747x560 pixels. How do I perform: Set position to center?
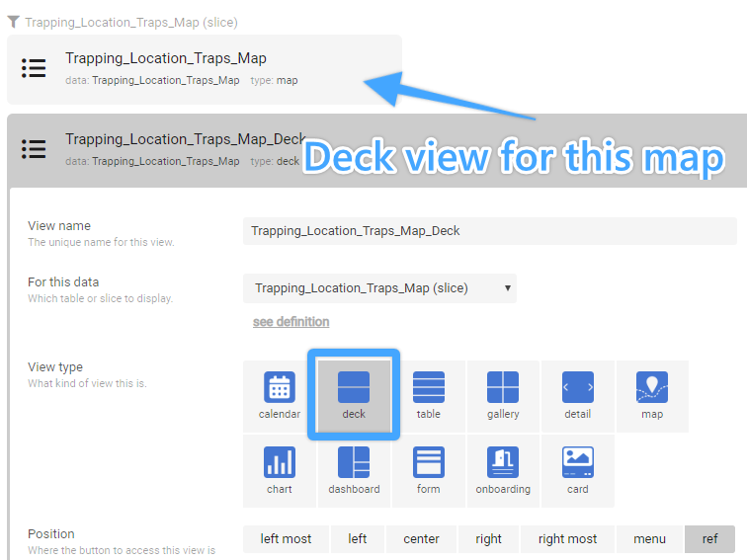pos(421,539)
